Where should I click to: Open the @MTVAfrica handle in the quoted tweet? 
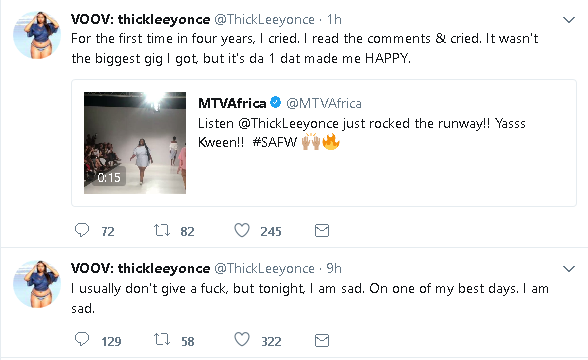coord(324,103)
